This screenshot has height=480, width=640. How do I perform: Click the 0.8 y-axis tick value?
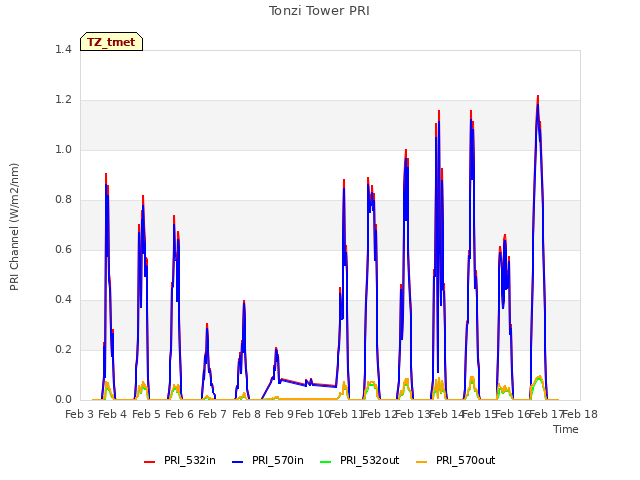63,200
